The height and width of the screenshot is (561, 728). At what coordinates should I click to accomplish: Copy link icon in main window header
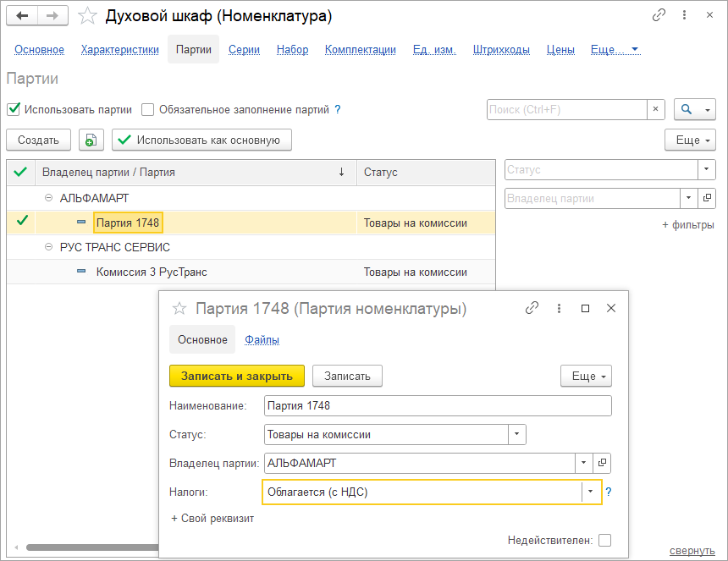click(x=659, y=15)
